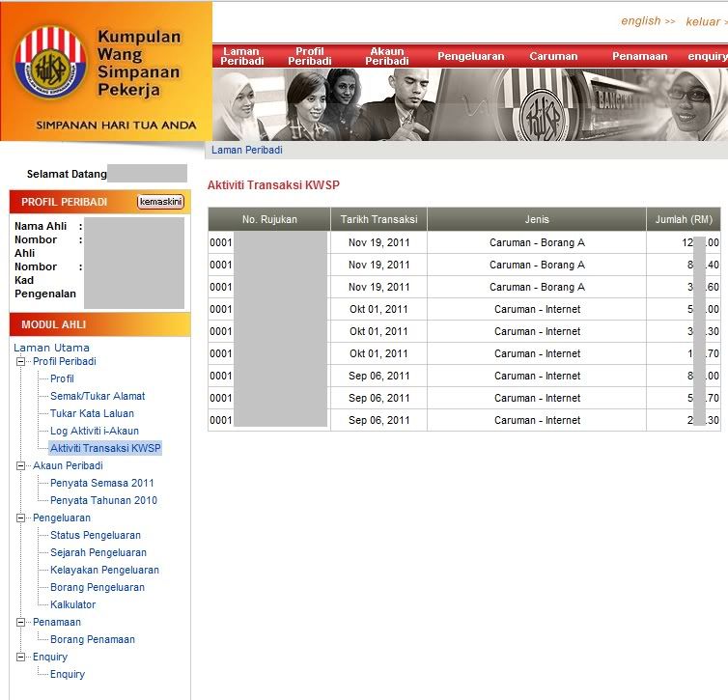
Task: Open the enquiry top menu
Action: (x=708, y=56)
